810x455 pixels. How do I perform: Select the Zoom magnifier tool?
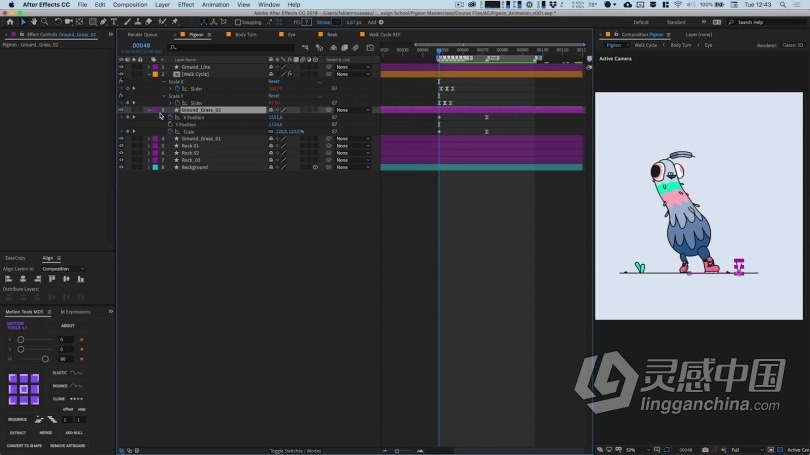pyautogui.click(x=45, y=22)
